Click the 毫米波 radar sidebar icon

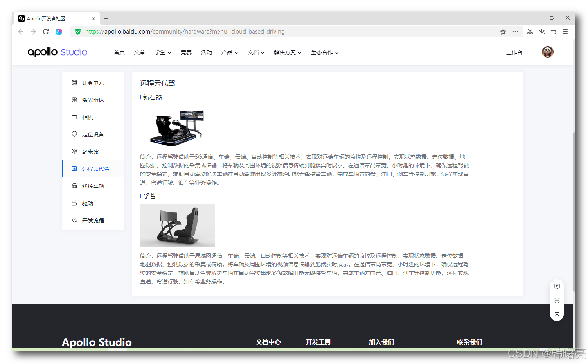click(x=74, y=151)
